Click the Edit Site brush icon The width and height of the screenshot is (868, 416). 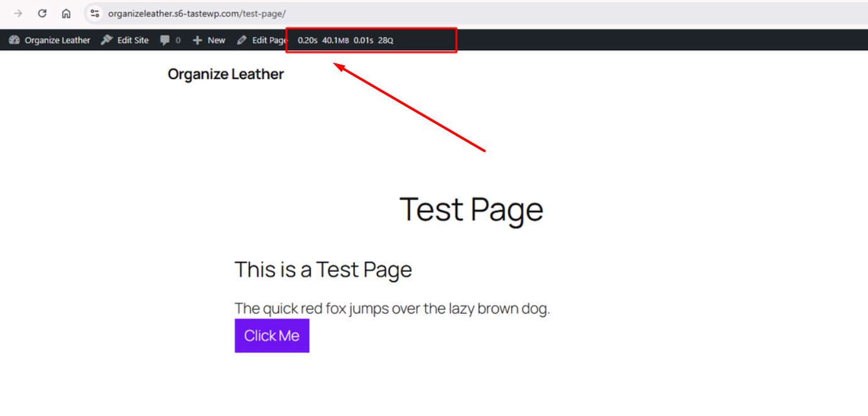(x=107, y=40)
